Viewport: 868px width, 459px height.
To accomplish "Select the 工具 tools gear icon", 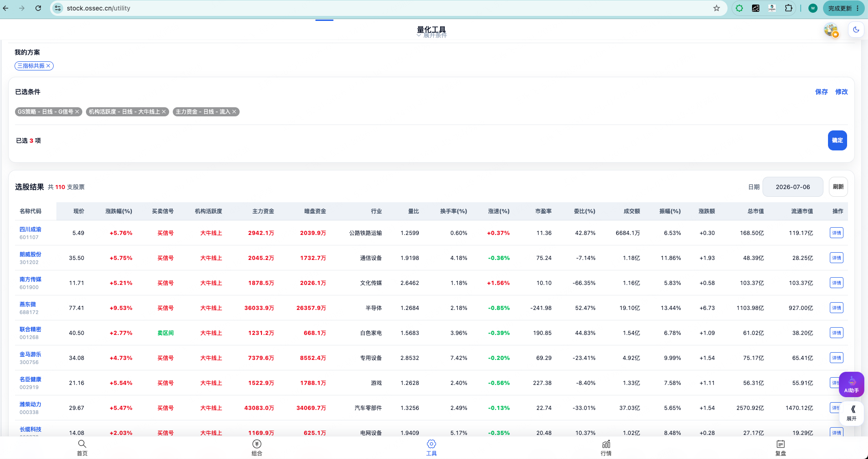I will click(431, 444).
